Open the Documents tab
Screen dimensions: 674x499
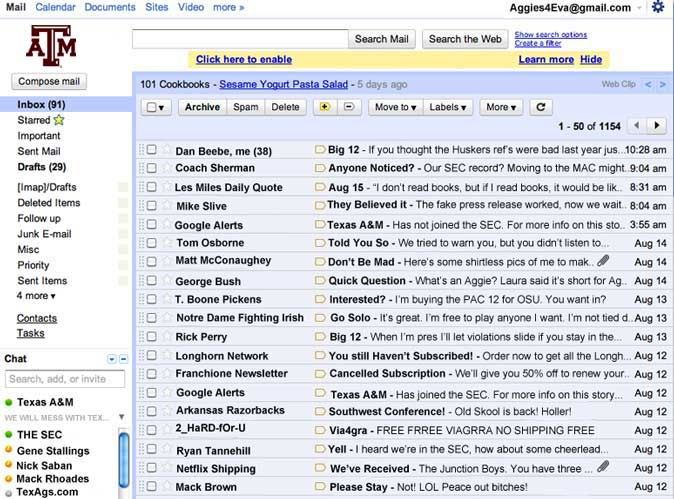click(110, 7)
